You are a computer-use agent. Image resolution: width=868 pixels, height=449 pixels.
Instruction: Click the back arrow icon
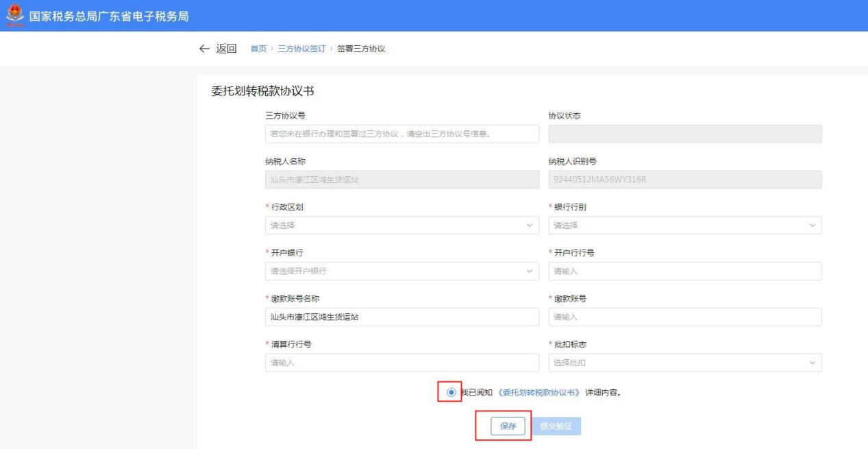point(204,49)
